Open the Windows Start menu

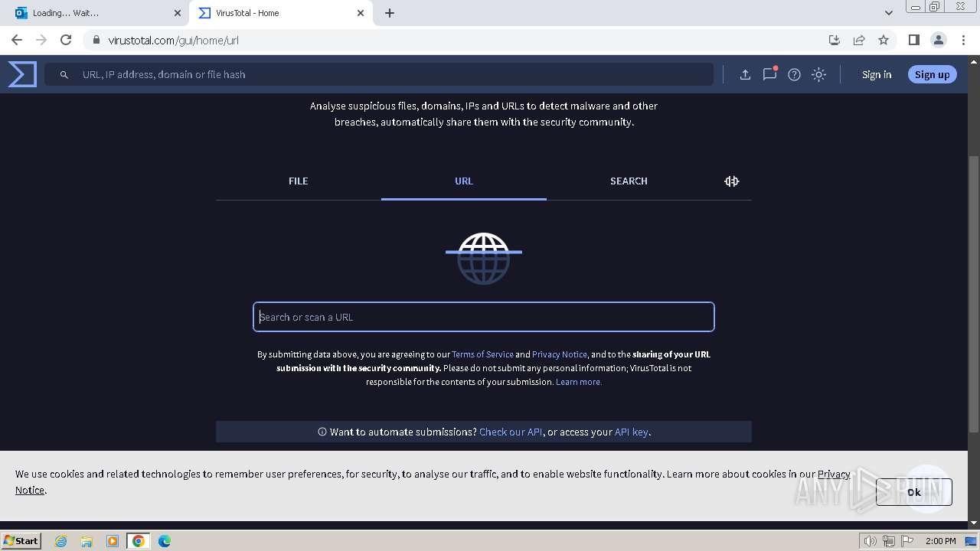tap(21, 541)
